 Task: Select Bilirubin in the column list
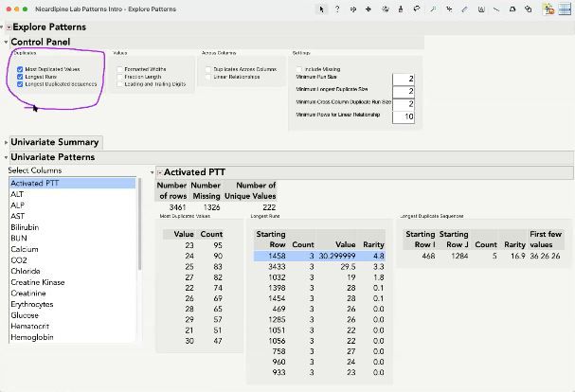(x=26, y=227)
